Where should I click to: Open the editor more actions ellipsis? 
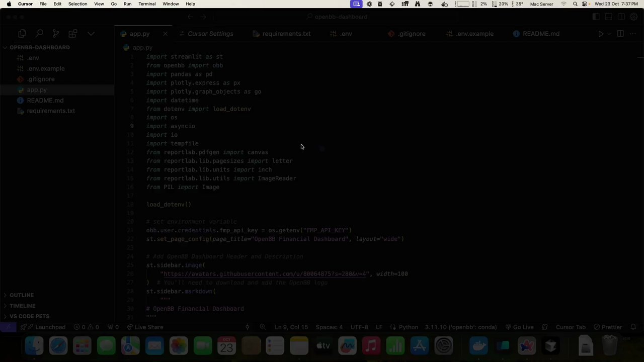tap(633, 34)
